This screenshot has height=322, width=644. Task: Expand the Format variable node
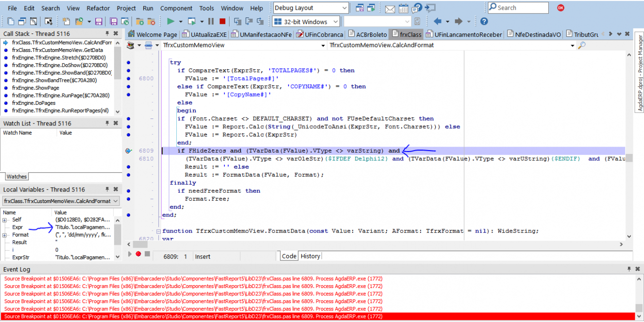[x=5, y=235]
